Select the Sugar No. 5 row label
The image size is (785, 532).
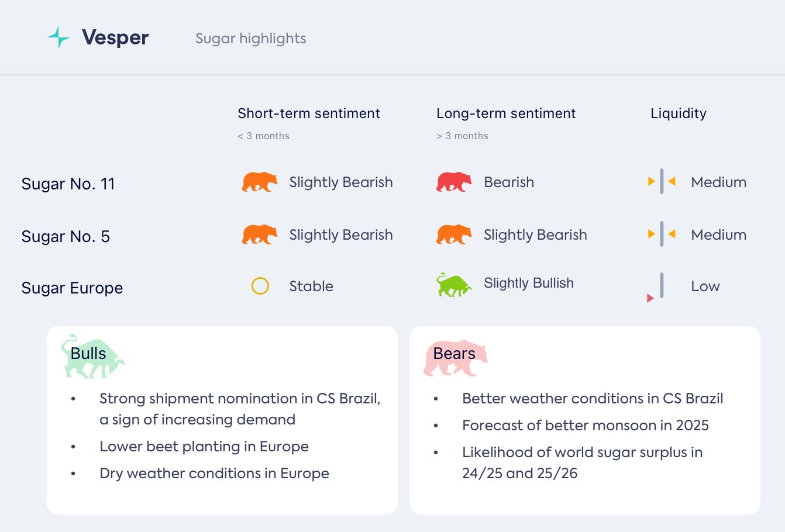point(66,237)
